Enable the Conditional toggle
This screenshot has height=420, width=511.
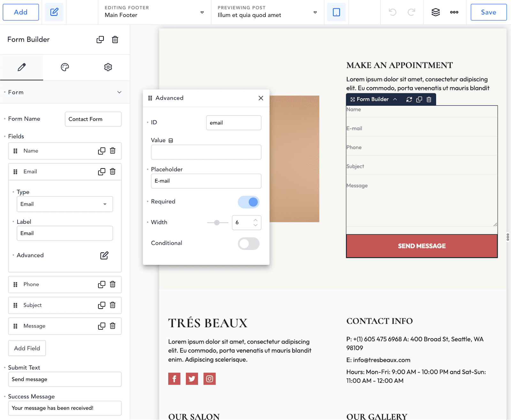click(x=248, y=244)
